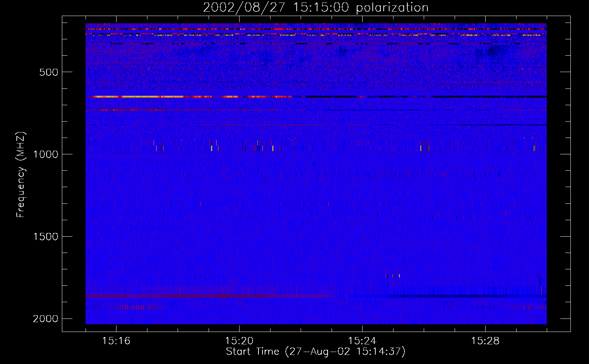589x364 pixels.
Task: Click the plot title '2002/08/27 15:15:00 polarization'
Action: point(316,8)
